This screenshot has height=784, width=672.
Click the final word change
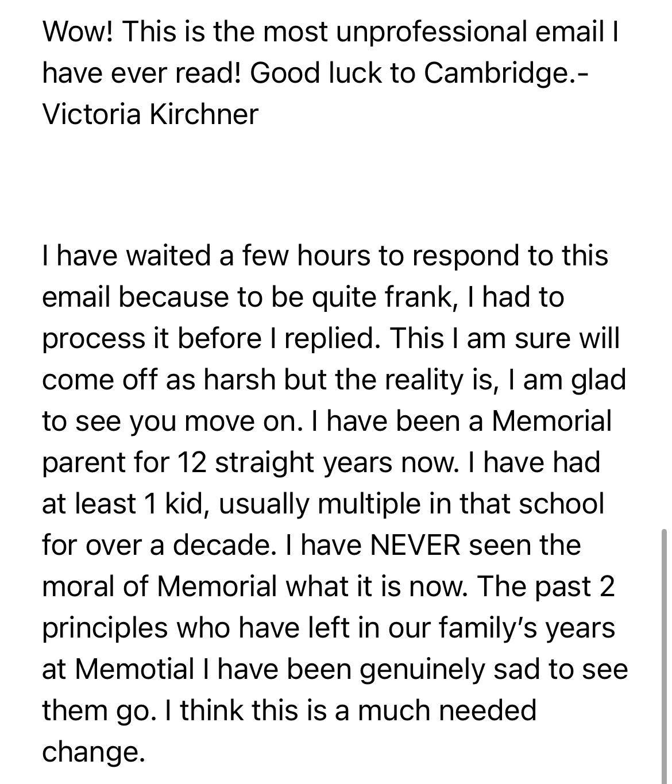93,751
